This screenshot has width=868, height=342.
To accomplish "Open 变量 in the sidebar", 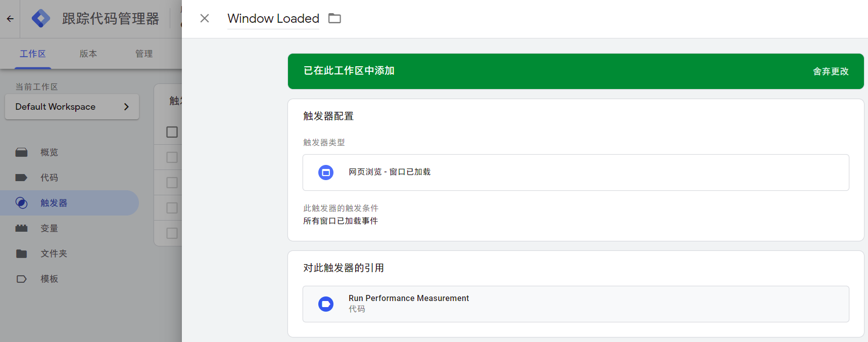I will [69, 228].
